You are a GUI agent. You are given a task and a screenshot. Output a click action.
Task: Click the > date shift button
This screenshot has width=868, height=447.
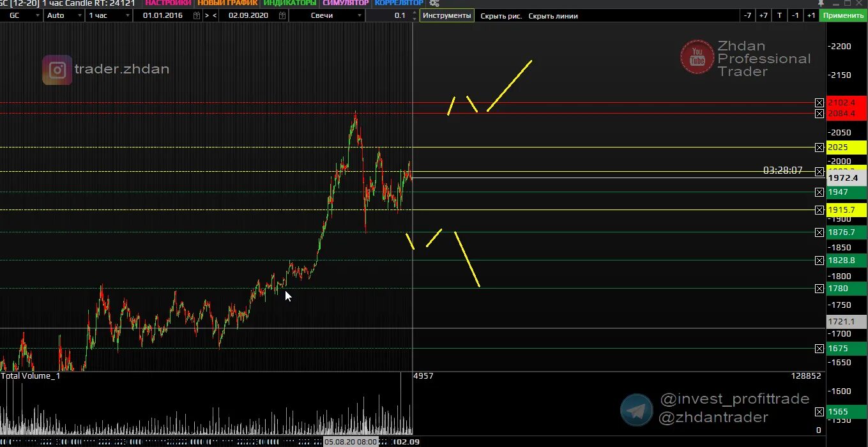click(x=206, y=15)
